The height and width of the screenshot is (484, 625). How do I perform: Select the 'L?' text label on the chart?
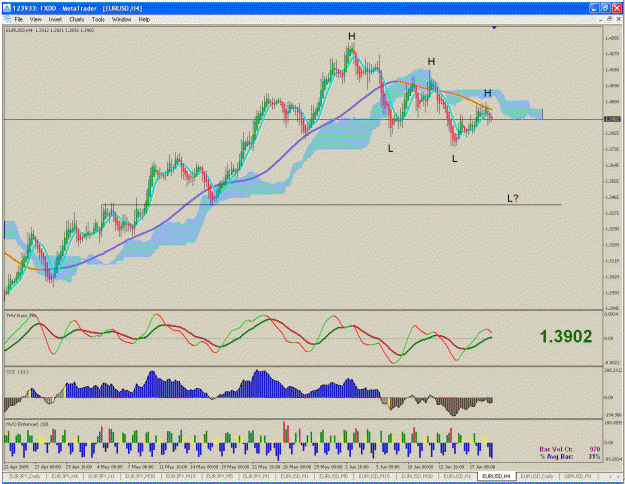click(x=513, y=198)
